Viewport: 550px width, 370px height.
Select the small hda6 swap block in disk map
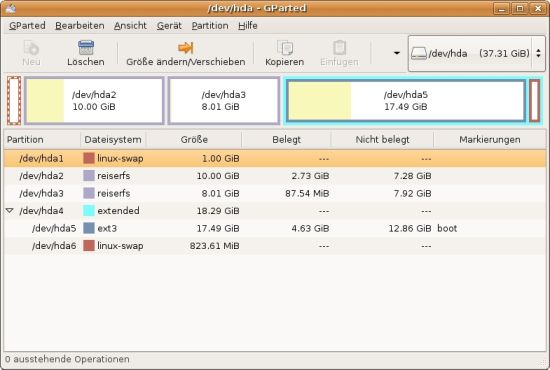(535, 101)
